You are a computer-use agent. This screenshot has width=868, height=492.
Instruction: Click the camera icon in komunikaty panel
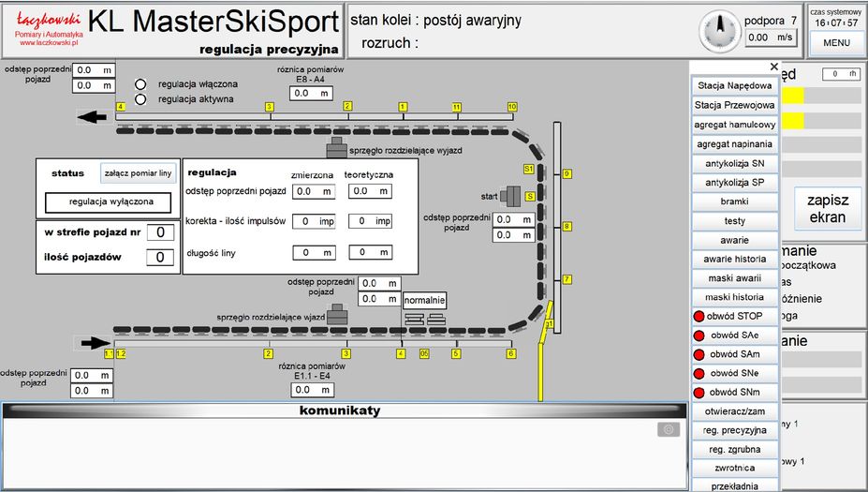pos(669,429)
